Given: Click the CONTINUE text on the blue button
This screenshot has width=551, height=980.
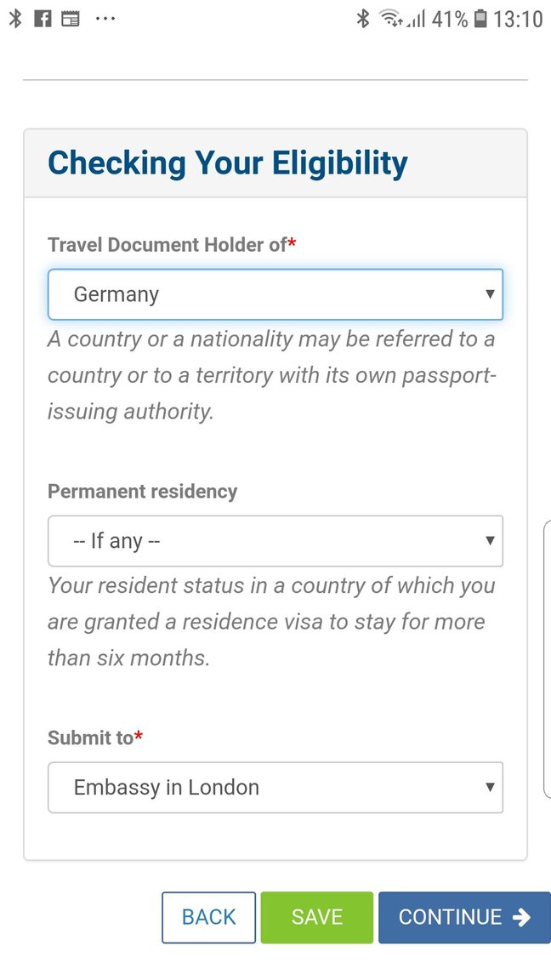Looking at the screenshot, I should point(451,917).
